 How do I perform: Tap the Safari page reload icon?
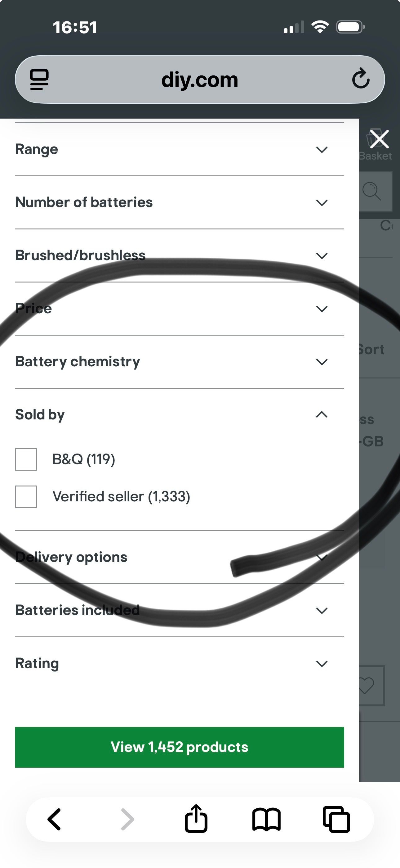(361, 79)
